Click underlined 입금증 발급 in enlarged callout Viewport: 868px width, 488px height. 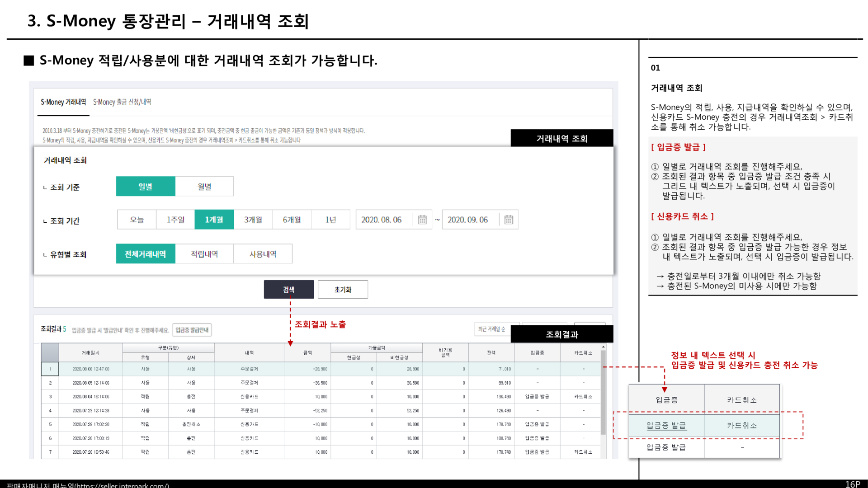[x=666, y=426]
